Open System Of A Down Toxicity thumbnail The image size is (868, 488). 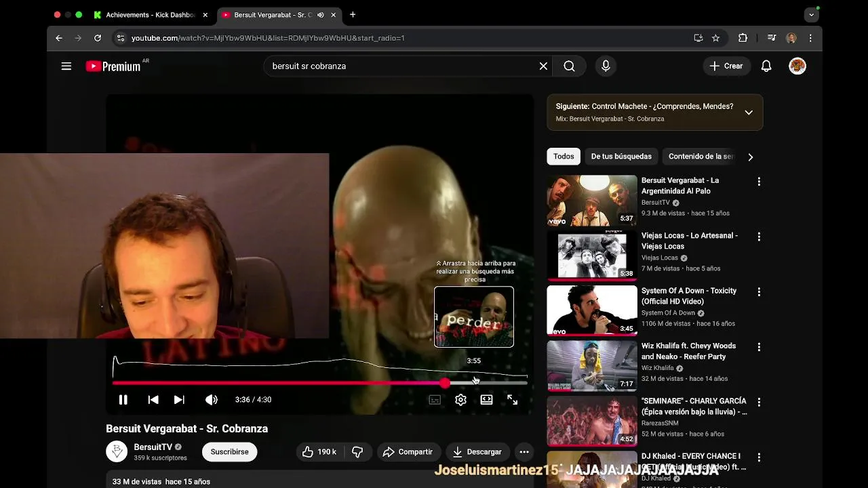pyautogui.click(x=592, y=310)
